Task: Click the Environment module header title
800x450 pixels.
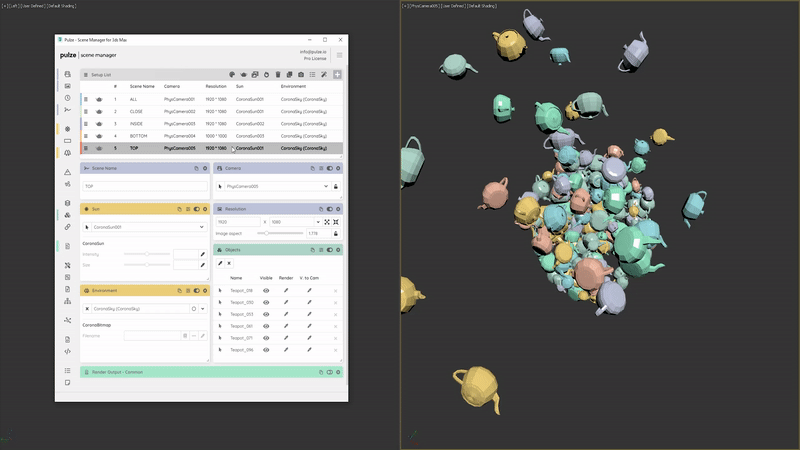Action: 105,291
